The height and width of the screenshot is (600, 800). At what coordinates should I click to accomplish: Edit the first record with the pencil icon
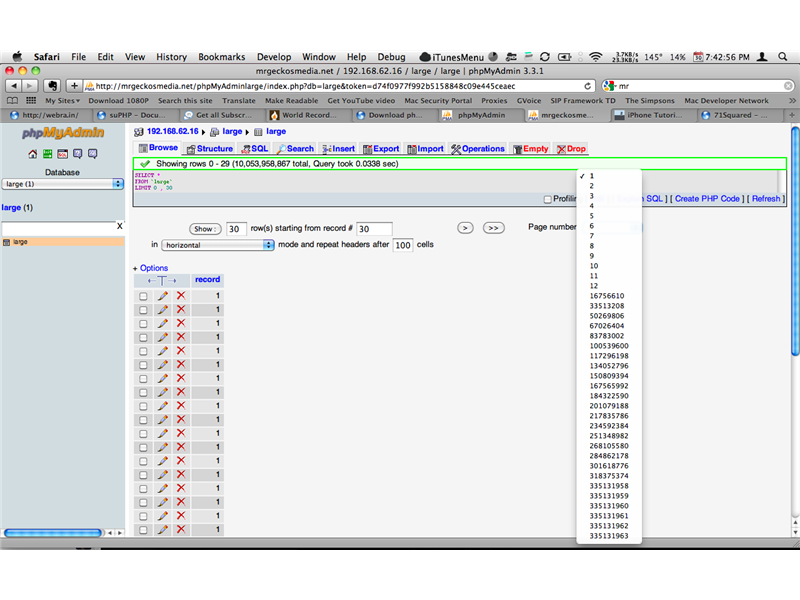(162, 294)
